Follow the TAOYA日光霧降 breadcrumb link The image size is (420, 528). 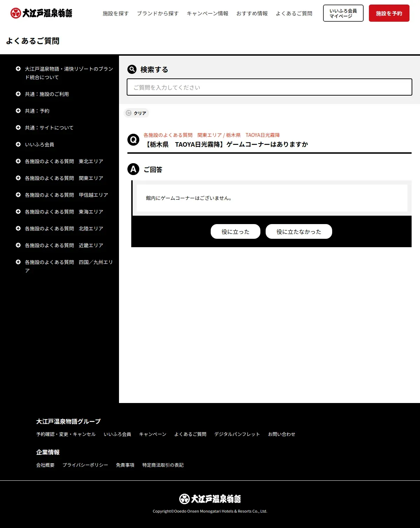click(263, 135)
